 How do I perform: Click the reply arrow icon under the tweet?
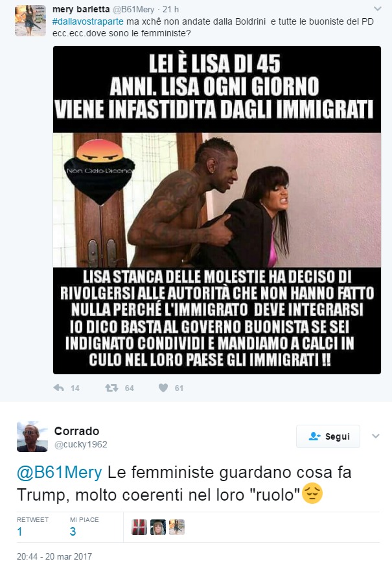[58, 388]
